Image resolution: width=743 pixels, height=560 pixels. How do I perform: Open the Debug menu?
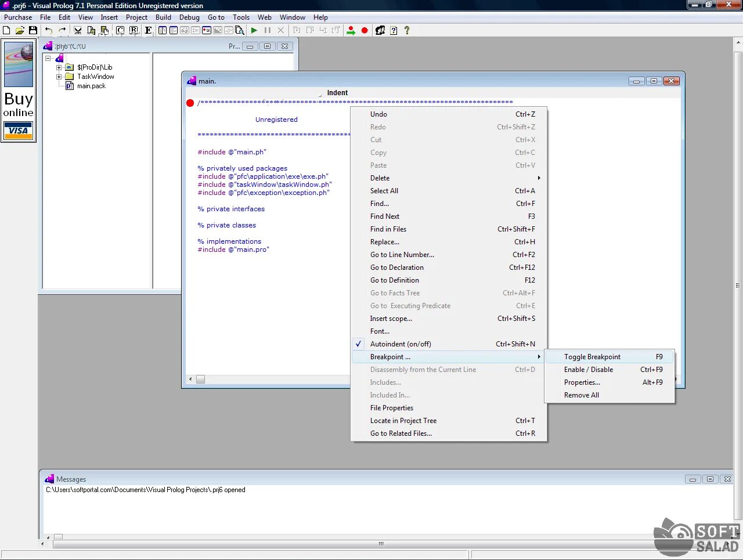click(189, 17)
